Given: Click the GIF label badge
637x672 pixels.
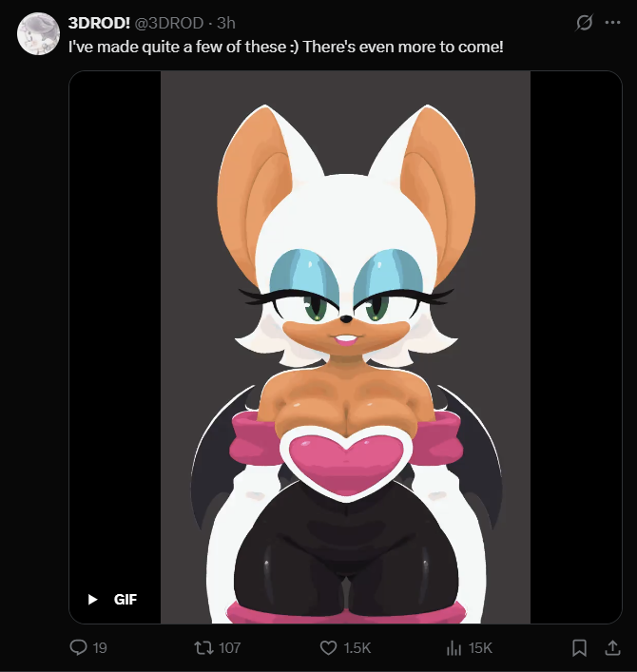Looking at the screenshot, I should point(125,599).
